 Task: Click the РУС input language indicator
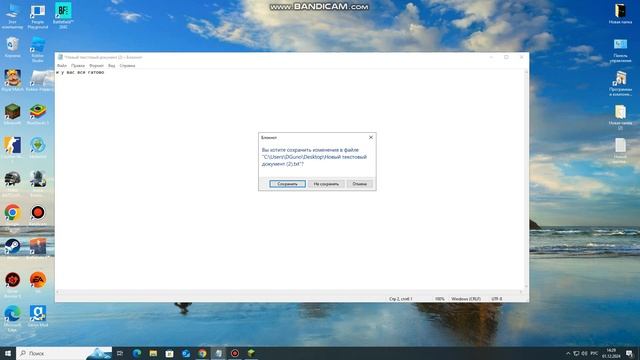(594, 353)
